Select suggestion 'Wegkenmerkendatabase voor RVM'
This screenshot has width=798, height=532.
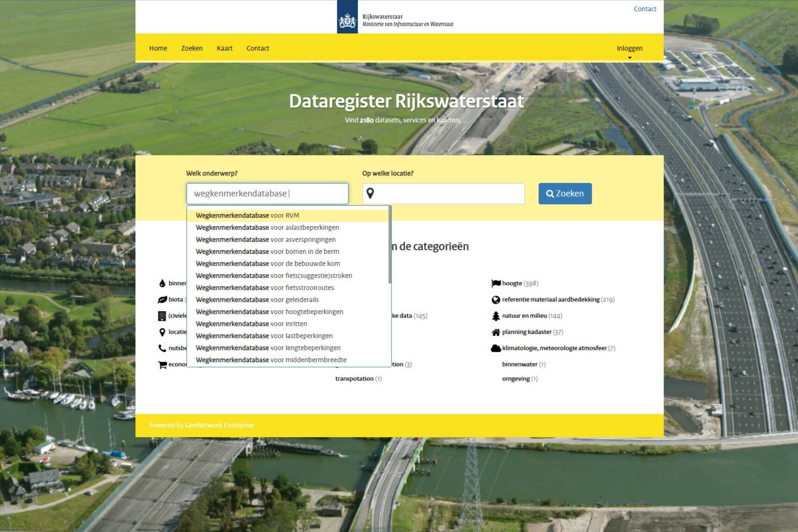pos(247,215)
